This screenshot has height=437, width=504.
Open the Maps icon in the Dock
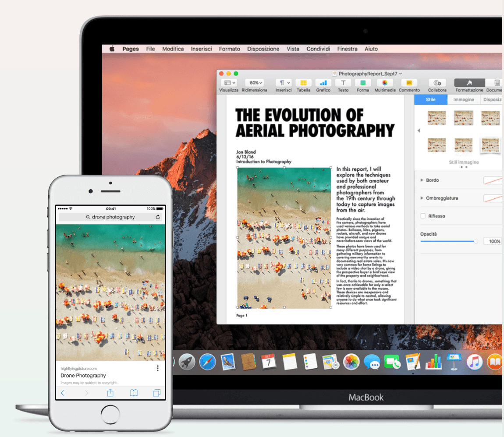(x=331, y=362)
